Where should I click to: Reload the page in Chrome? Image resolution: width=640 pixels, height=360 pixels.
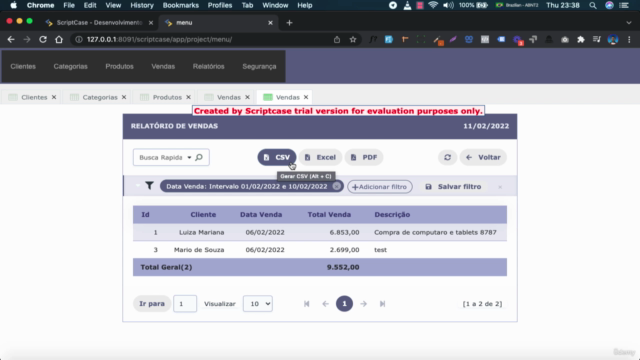pos(43,40)
